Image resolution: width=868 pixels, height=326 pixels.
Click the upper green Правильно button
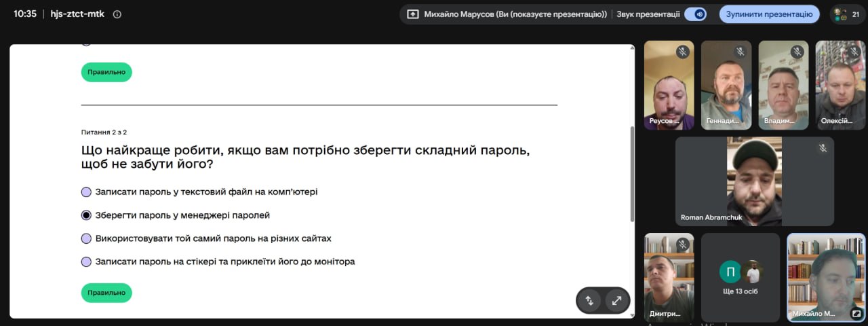point(106,72)
